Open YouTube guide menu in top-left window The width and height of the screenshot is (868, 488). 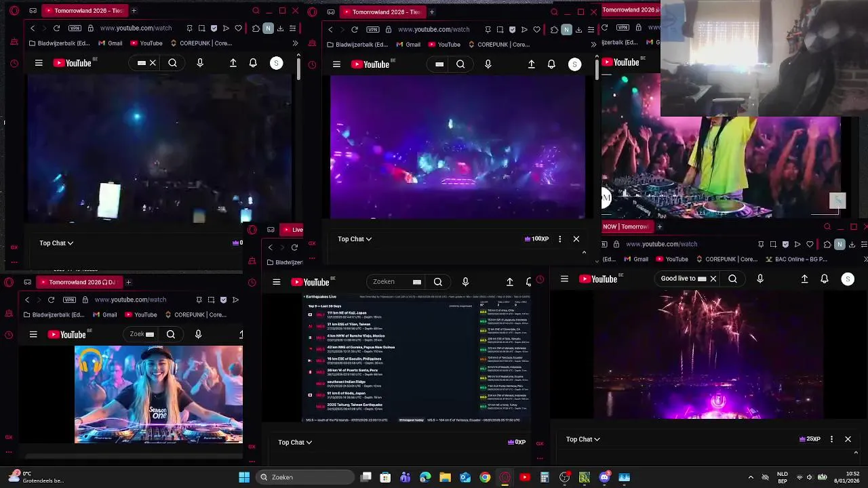(39, 63)
